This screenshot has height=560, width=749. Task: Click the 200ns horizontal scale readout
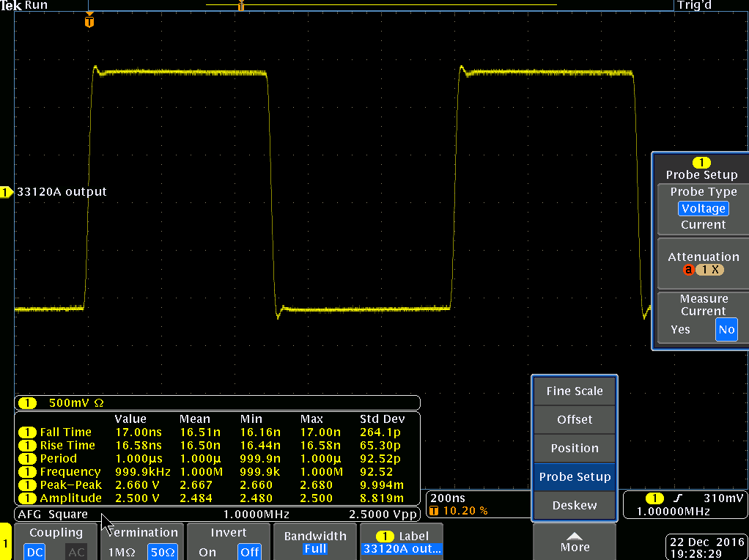pyautogui.click(x=448, y=498)
